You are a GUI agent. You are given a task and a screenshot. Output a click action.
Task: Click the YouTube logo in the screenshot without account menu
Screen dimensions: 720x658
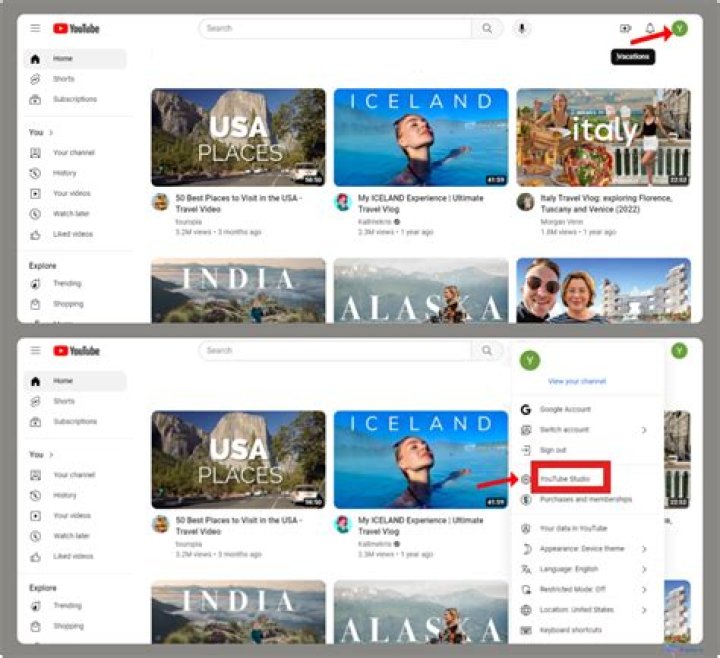[x=76, y=28]
